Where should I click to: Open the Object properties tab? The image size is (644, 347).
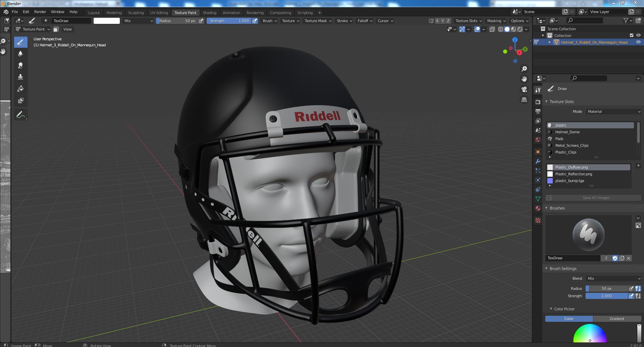[x=538, y=152]
